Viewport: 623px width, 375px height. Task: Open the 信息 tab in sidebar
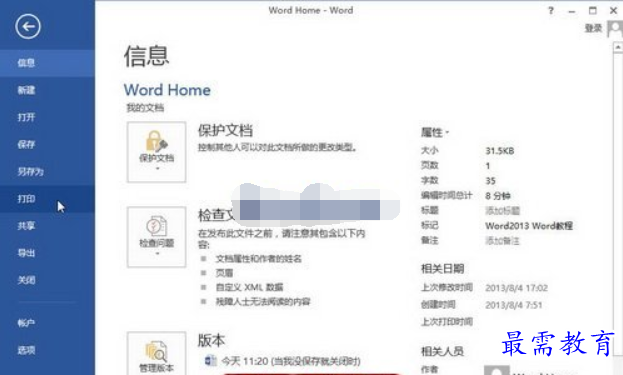pyautogui.click(x=47, y=63)
